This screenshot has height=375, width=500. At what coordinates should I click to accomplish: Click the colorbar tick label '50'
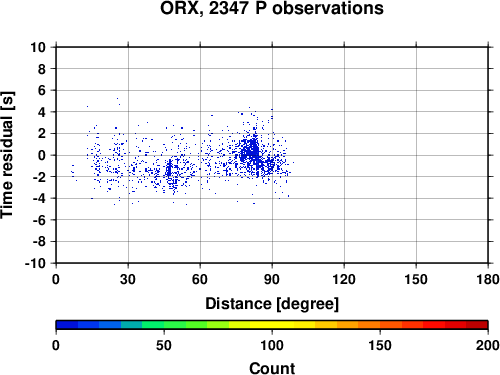point(164,345)
